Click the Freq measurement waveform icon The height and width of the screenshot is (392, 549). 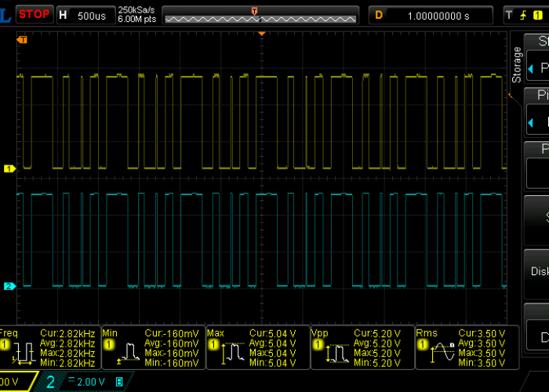coord(23,352)
